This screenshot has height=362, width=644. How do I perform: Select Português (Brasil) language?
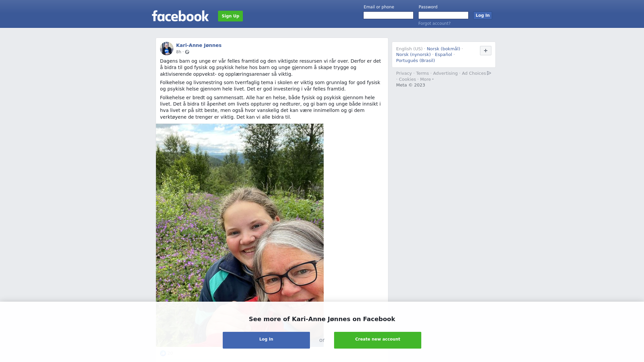(x=415, y=61)
